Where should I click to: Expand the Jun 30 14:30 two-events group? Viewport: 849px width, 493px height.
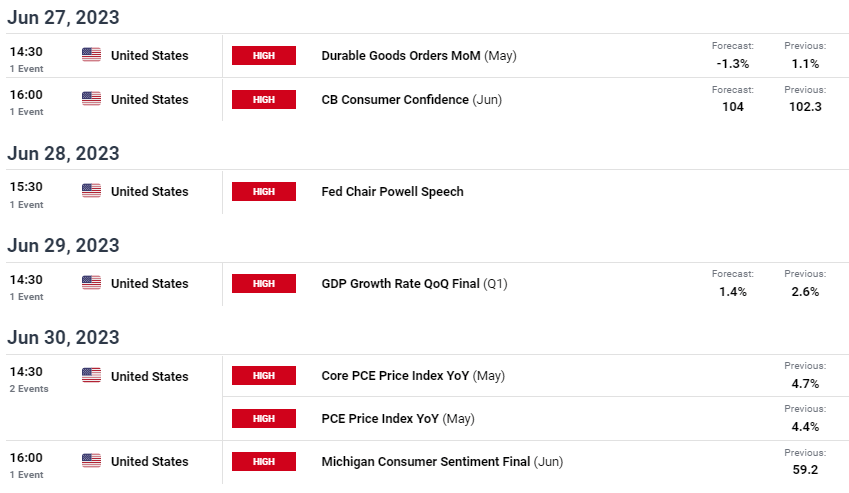point(29,389)
